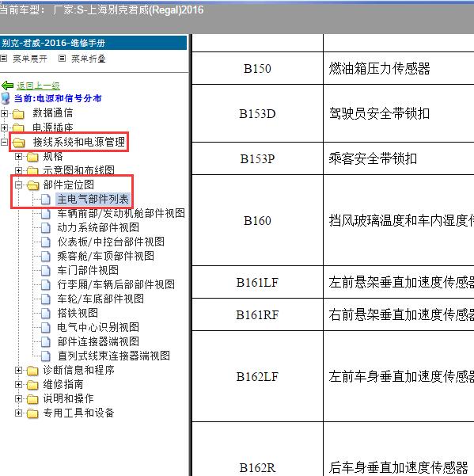This screenshot has width=474, height=476.
Task: Click the page icon of 车门部件视图
Action: coord(46,271)
